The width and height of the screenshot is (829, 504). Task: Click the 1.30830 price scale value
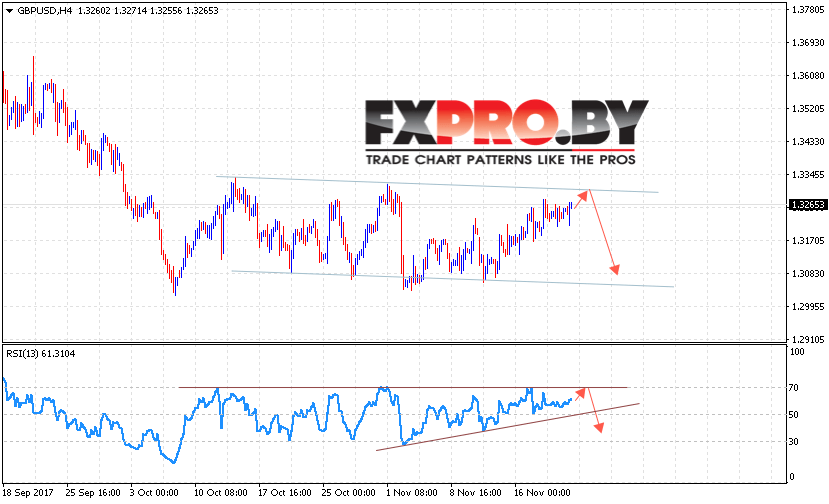click(x=808, y=273)
